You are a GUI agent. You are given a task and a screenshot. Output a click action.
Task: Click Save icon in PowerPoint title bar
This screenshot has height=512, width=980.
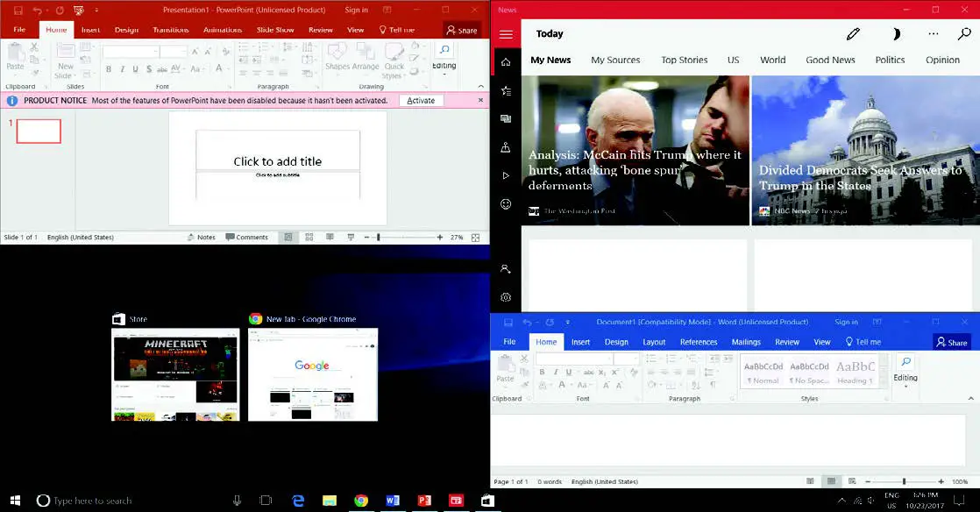coord(18,10)
